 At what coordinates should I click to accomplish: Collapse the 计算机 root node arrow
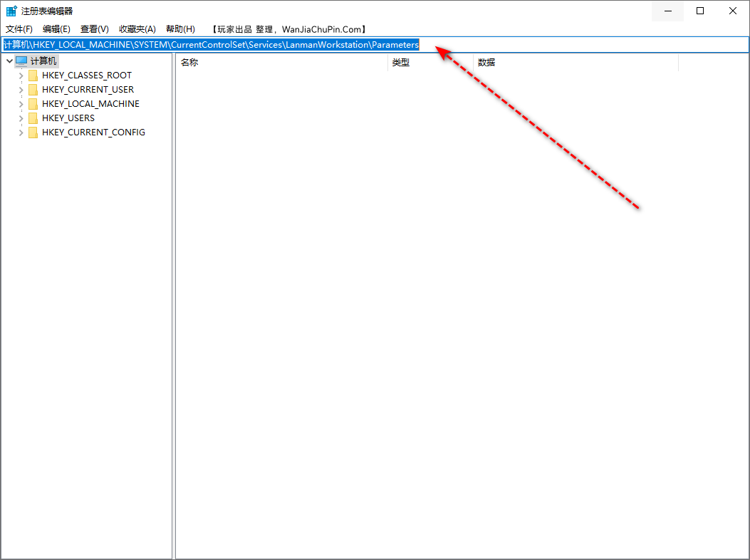9,61
